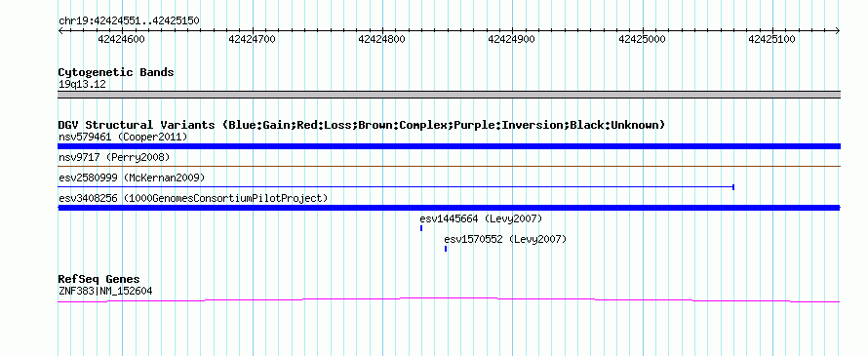Screen dimensions: 868x356
Task: Open the nsv579461 (Cooper2011) variant label
Action: (123, 137)
